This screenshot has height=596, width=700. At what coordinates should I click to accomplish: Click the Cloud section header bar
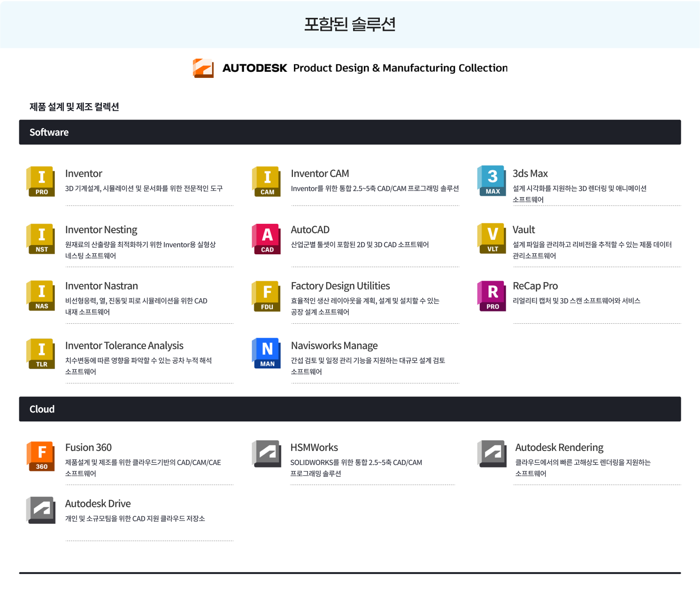[x=350, y=409]
